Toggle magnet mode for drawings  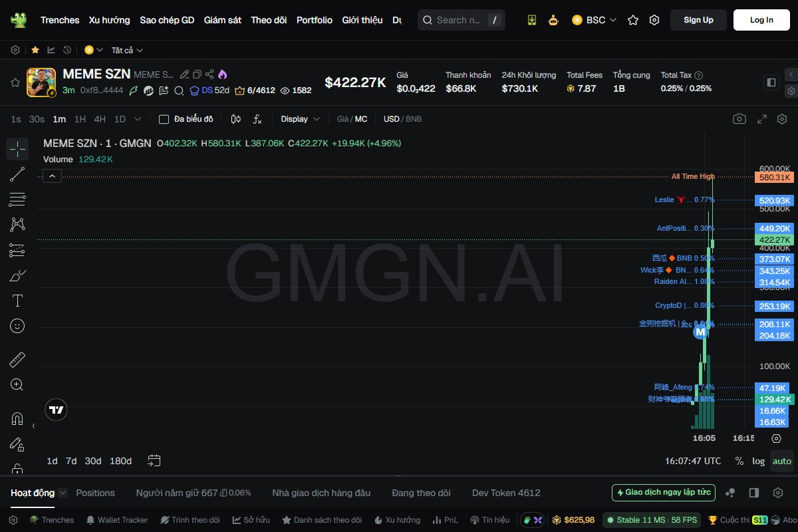pyautogui.click(x=17, y=419)
